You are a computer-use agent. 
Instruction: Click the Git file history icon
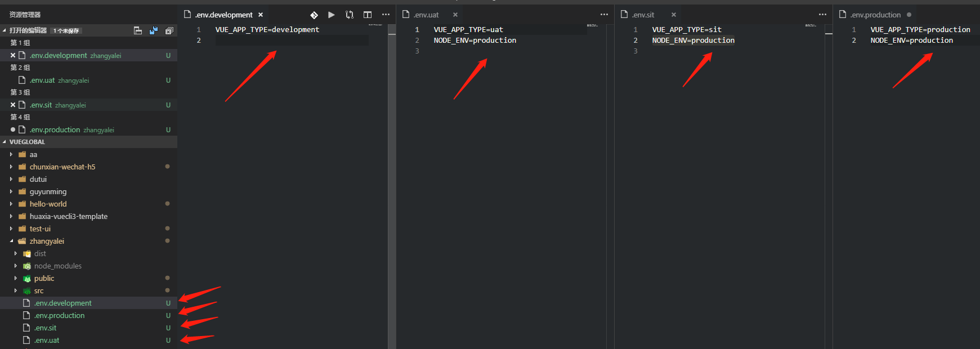click(314, 15)
